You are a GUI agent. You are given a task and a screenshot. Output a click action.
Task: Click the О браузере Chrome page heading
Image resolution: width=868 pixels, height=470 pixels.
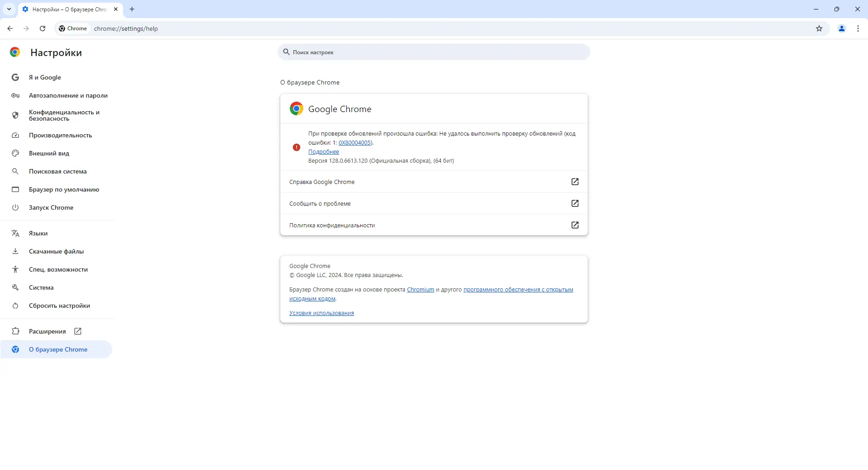point(310,83)
